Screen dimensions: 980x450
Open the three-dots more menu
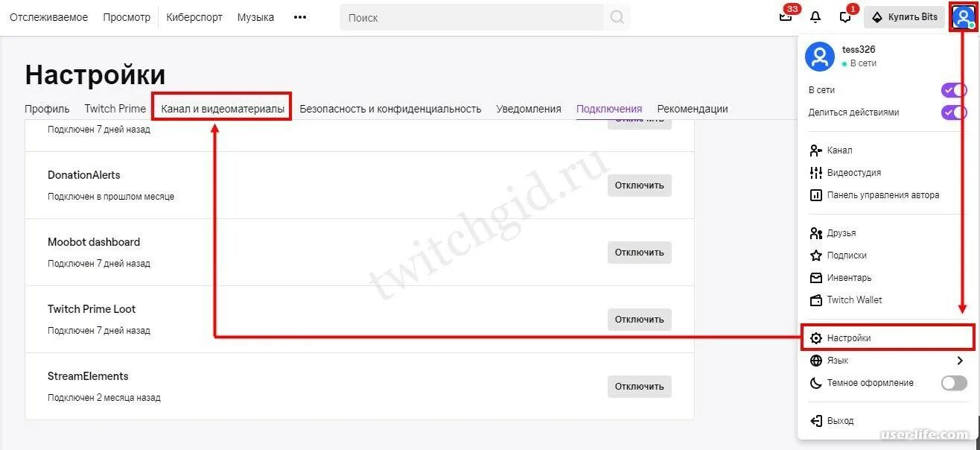[x=300, y=17]
